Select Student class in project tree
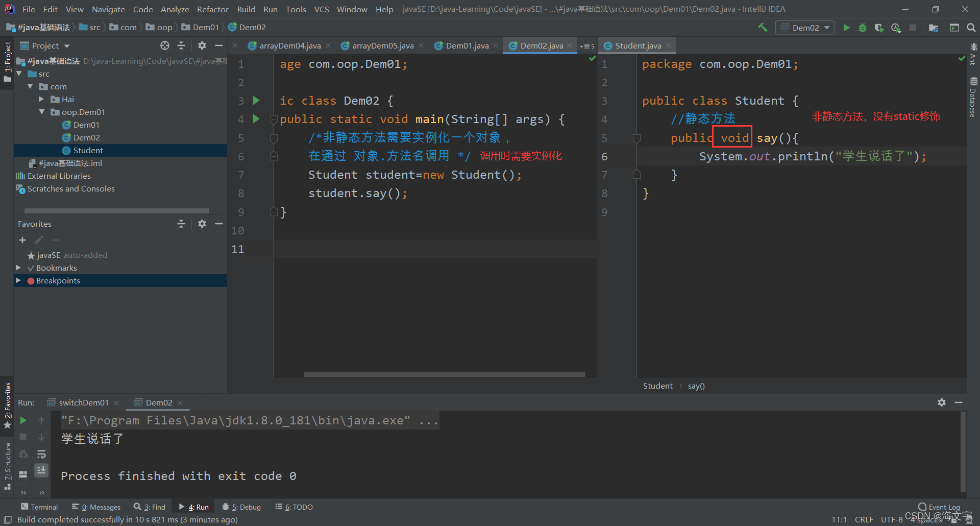980x526 pixels. tap(88, 150)
